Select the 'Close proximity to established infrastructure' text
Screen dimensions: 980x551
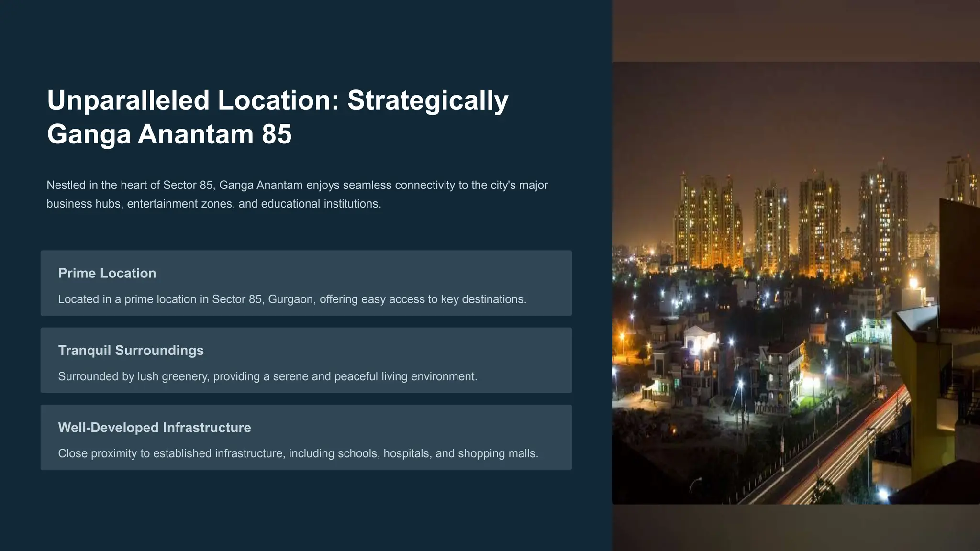pos(298,453)
